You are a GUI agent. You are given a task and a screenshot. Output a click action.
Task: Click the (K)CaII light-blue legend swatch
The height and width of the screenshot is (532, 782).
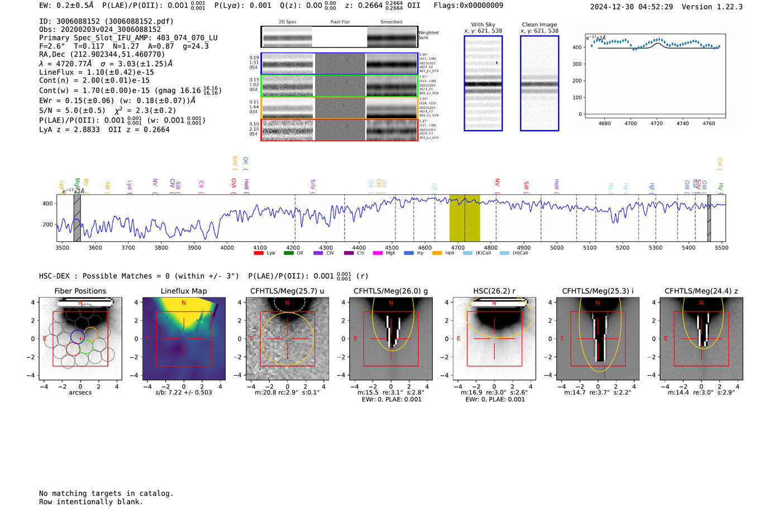point(468,253)
